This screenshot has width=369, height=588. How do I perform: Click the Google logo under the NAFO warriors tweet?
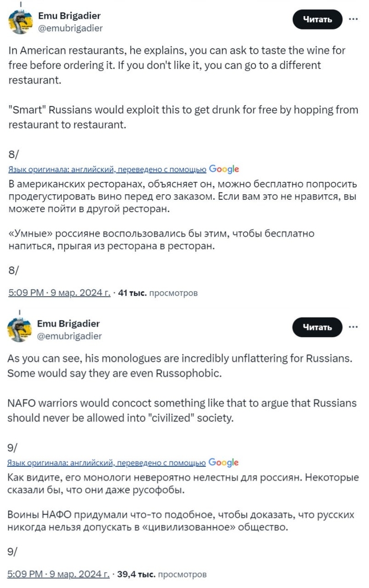pos(224,462)
